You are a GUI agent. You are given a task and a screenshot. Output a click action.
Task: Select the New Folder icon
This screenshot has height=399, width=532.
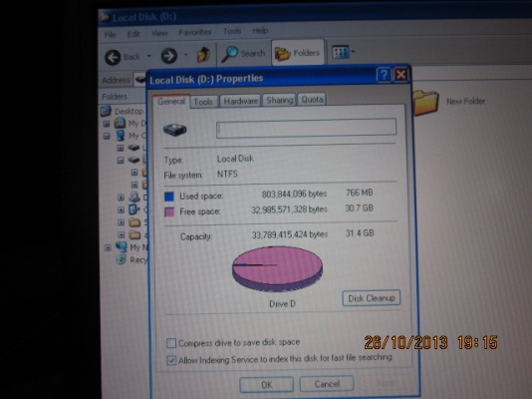tap(425, 102)
